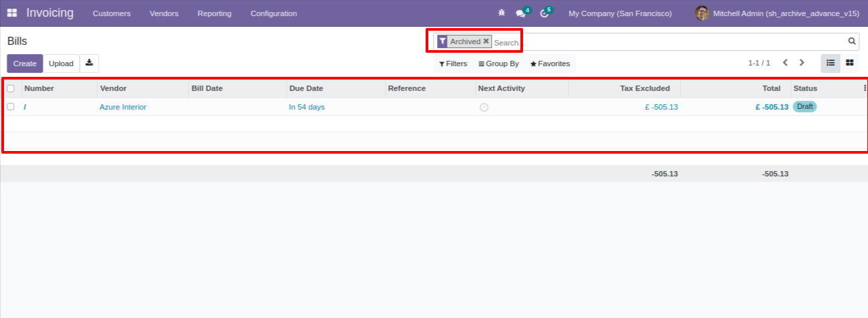Click the funnel icon in Archived facet

click(x=442, y=41)
